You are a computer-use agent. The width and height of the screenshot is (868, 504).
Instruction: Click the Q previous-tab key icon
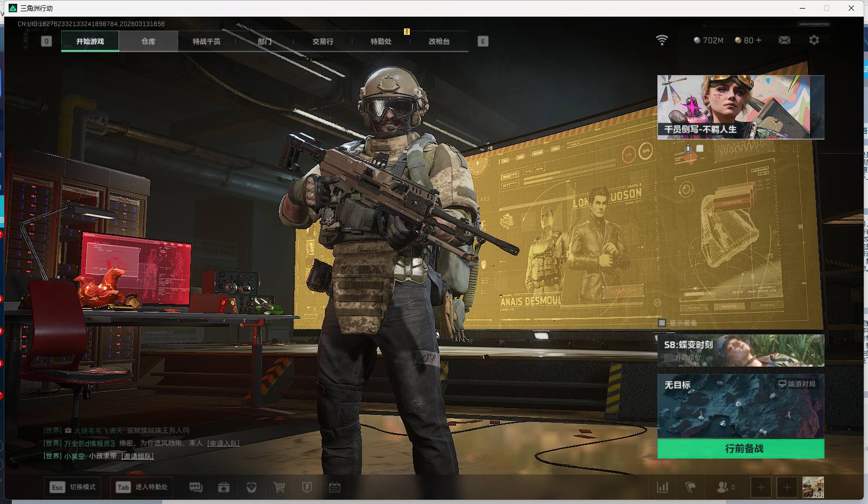point(47,41)
